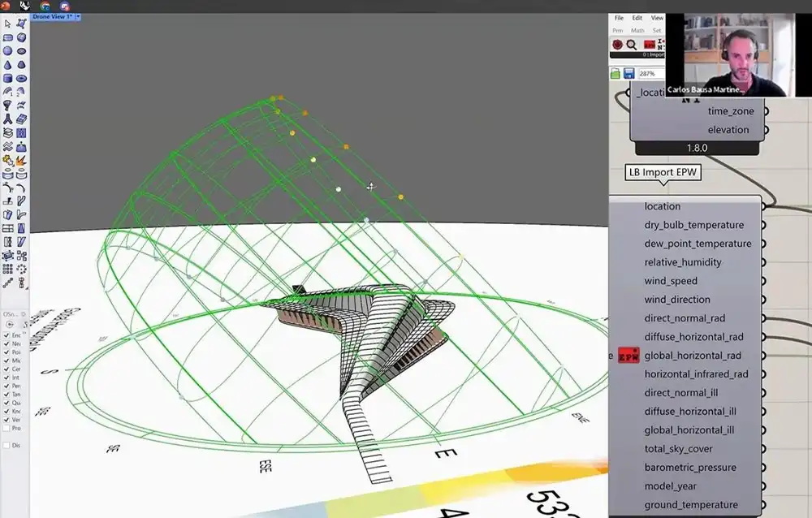Image resolution: width=812 pixels, height=518 pixels.
Task: Enable the Project osnap checkbox
Action: pos(6,429)
